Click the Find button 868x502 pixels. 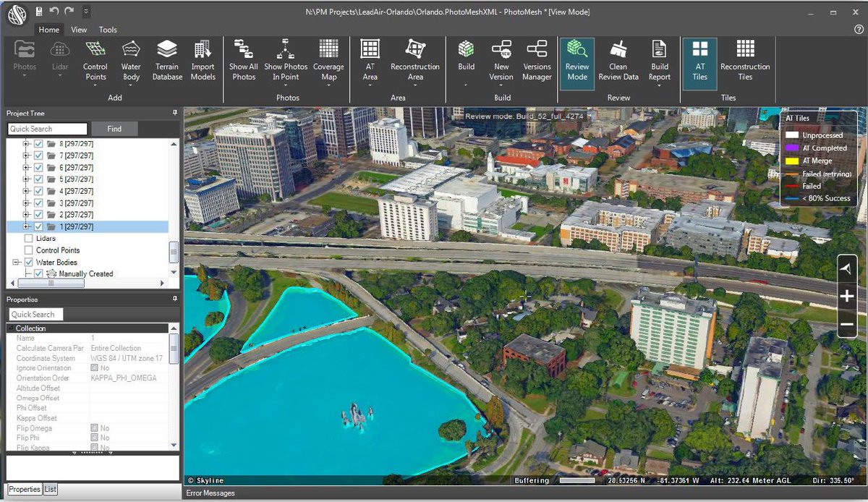[x=114, y=129]
